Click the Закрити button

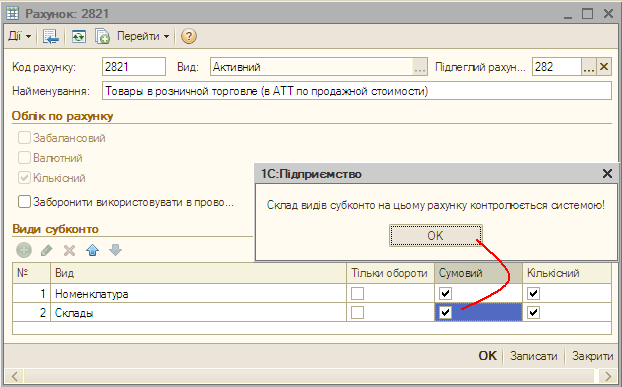(x=593, y=356)
